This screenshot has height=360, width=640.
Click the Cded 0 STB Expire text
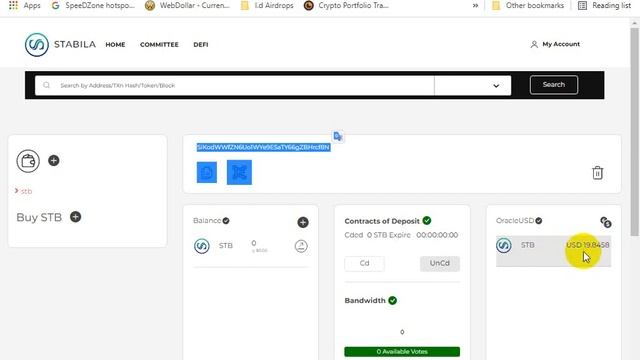point(378,235)
